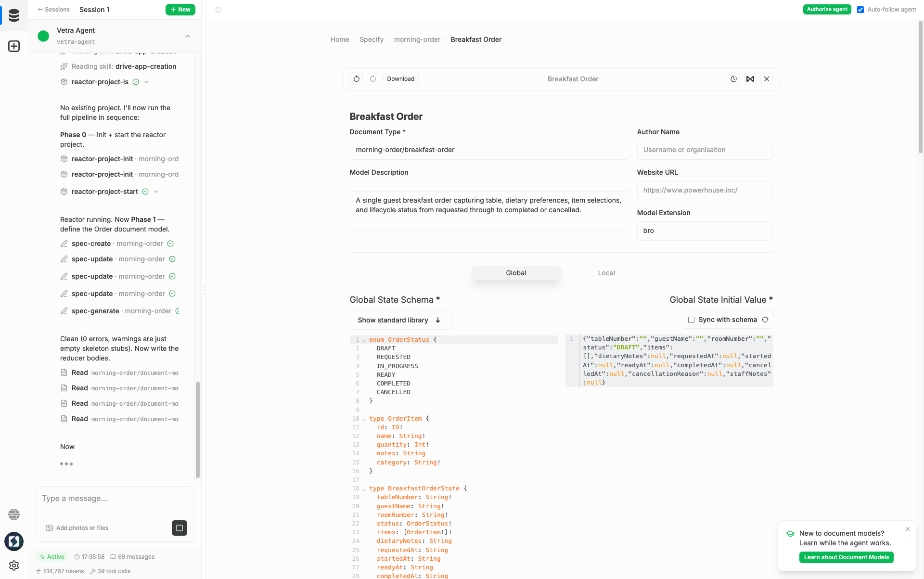Go to Specify breadcrumb
Viewport: 924px width, 579px height.
click(371, 39)
